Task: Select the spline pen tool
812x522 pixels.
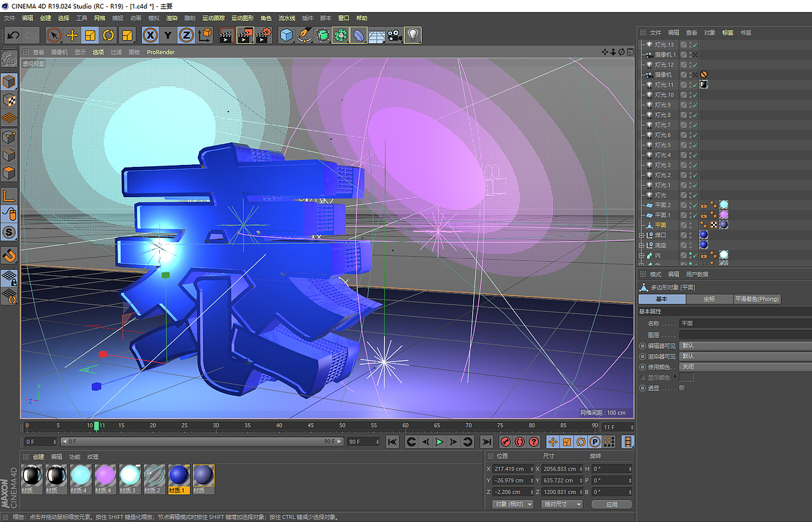Action: pyautogui.click(x=304, y=36)
